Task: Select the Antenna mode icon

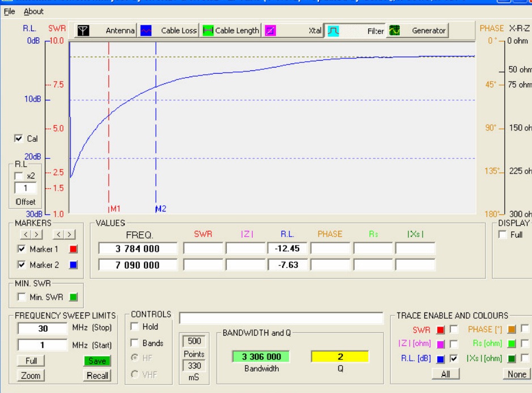Action: [x=83, y=31]
